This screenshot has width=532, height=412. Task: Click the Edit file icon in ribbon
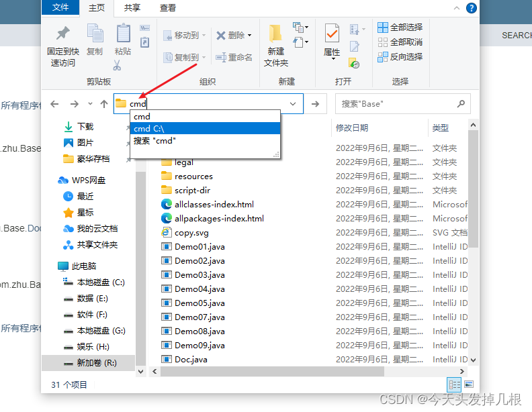pos(355,46)
